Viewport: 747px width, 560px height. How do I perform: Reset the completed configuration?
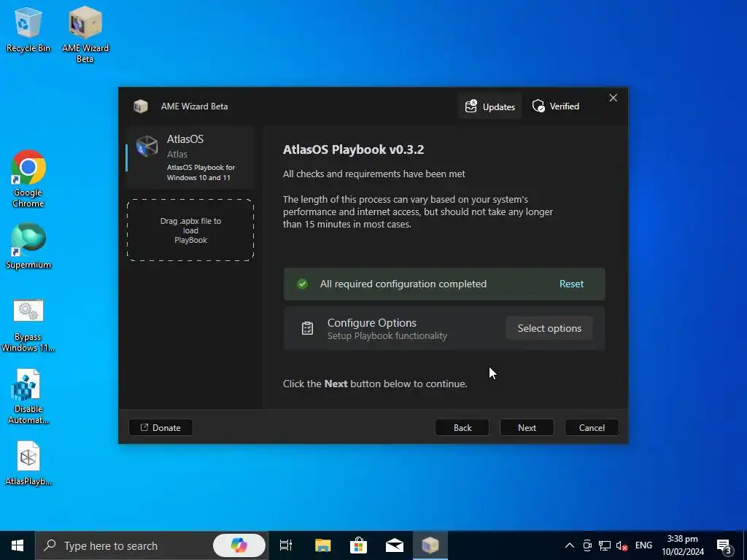click(x=571, y=284)
